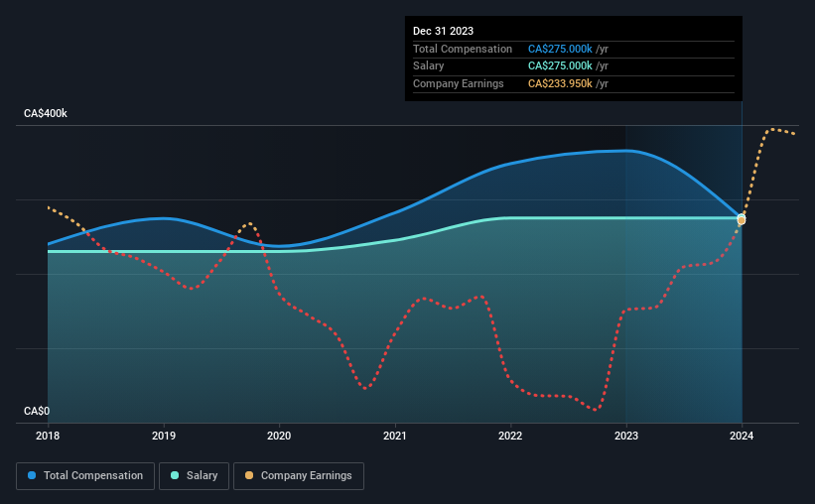Click the Company Earnings tooltip row label

(459, 83)
